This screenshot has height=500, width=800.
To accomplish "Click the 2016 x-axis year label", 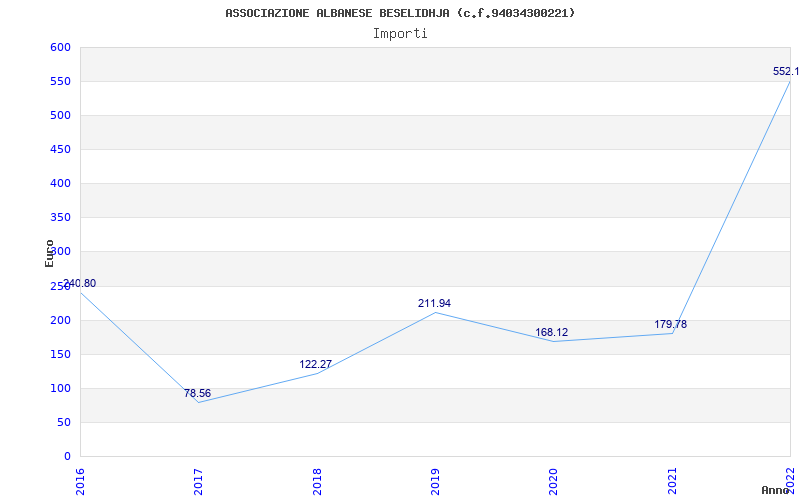I will pos(80,481).
